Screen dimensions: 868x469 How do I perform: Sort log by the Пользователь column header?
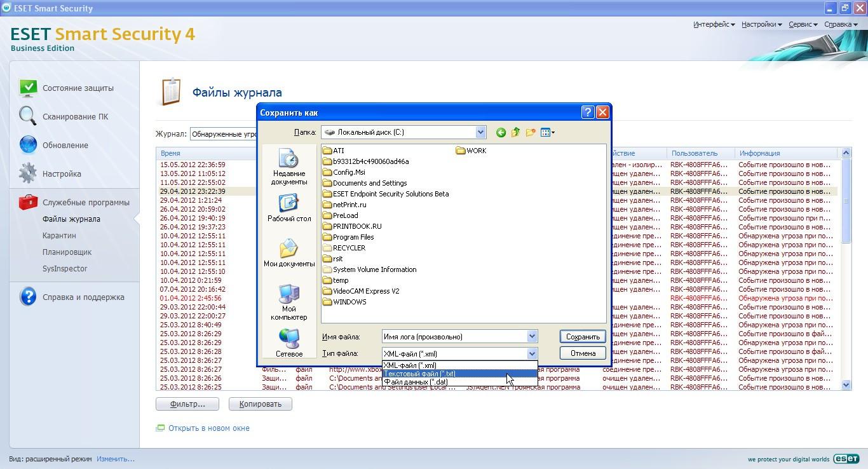pos(700,153)
